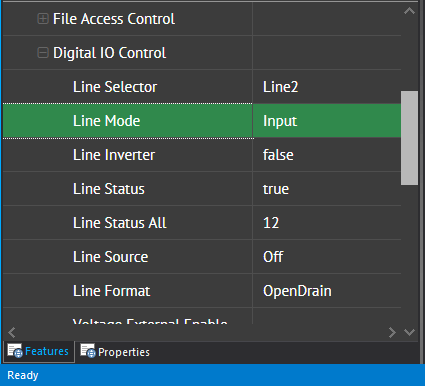This screenshot has height=386, width=425.
Task: Switch to the Properties tab
Action: point(115,352)
